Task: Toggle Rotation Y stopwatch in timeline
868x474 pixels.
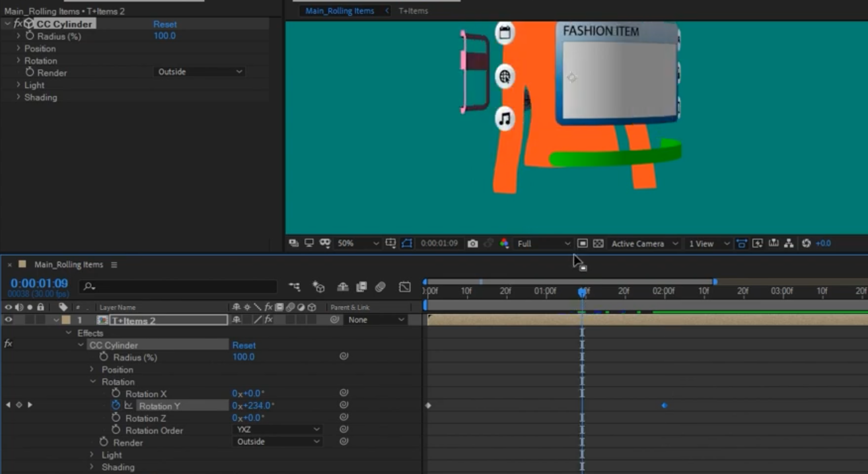Action: [116, 405]
